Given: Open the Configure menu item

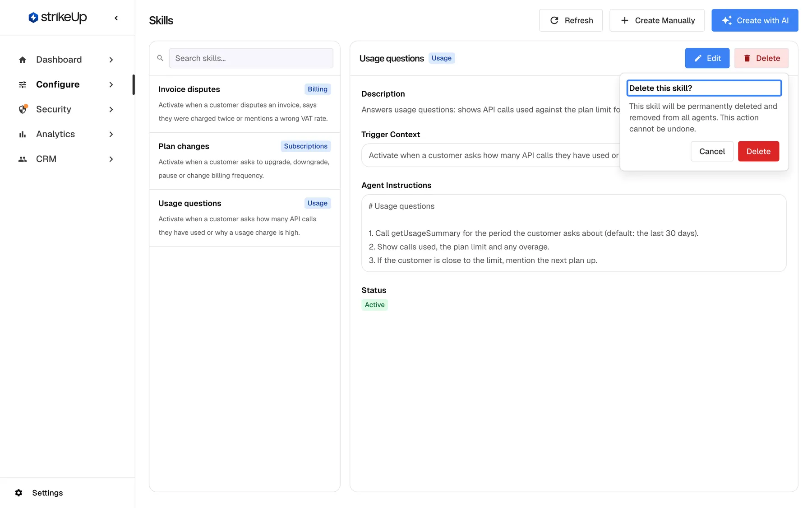Looking at the screenshot, I should tap(67, 84).
